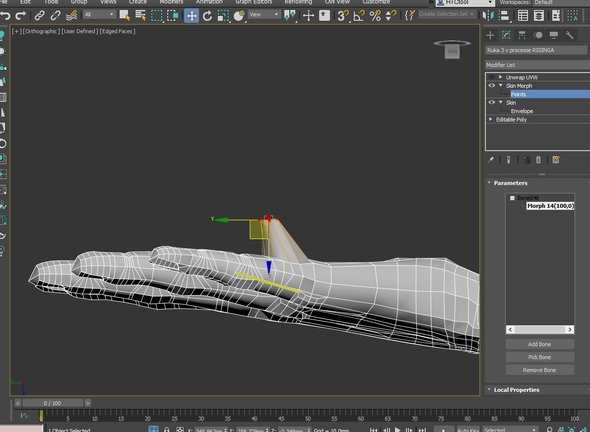Click the Remove Bone button
590x432 pixels.
click(x=540, y=370)
